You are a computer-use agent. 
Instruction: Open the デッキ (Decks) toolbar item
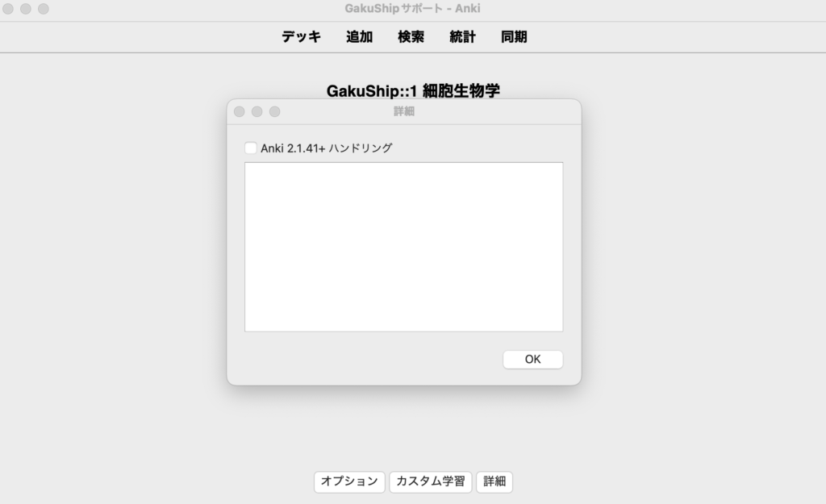[301, 37]
